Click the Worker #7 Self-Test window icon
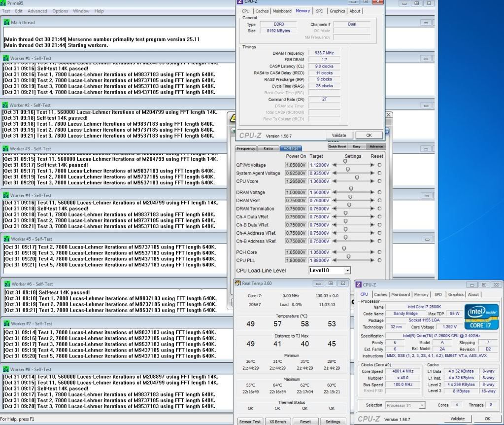504x425 pixels. click(6, 323)
